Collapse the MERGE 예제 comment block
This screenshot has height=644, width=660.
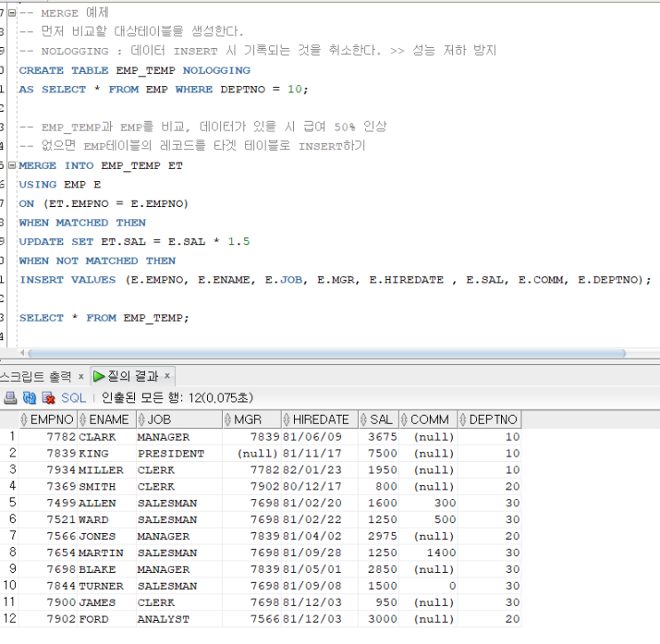(12, 12)
